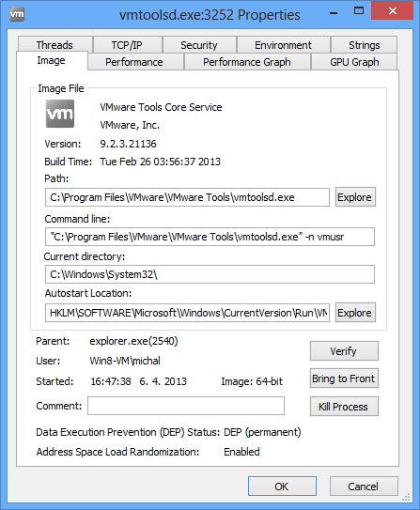Switch to the TCP/IP tab
This screenshot has height=510, width=420.
[x=127, y=44]
